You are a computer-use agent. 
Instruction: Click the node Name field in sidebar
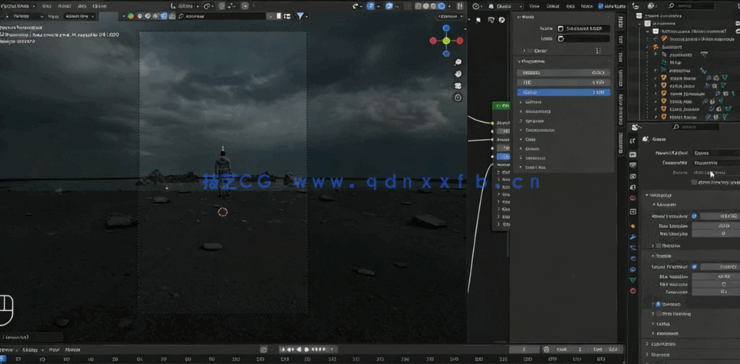click(583, 29)
